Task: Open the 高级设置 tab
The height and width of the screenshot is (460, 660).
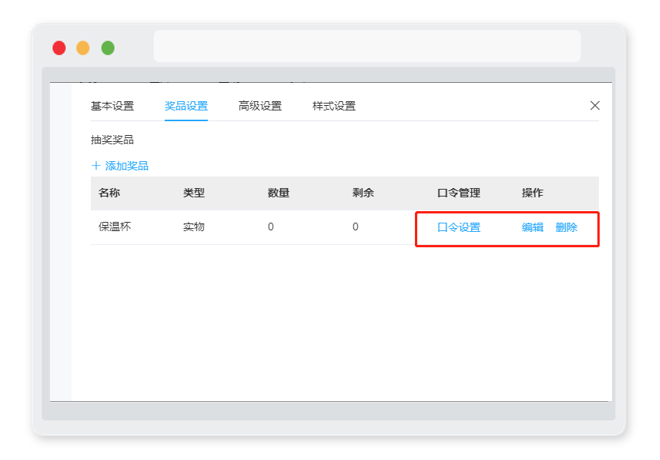Action: 260,106
